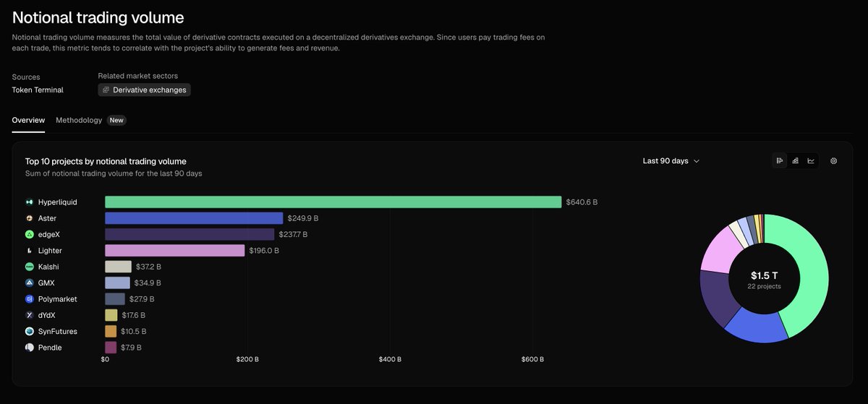The image size is (868, 404).
Task: Open the dYdX project name
Action: coord(47,315)
